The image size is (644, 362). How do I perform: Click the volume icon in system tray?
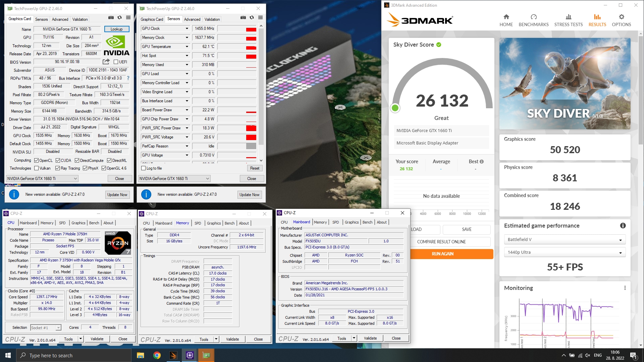coord(588,355)
